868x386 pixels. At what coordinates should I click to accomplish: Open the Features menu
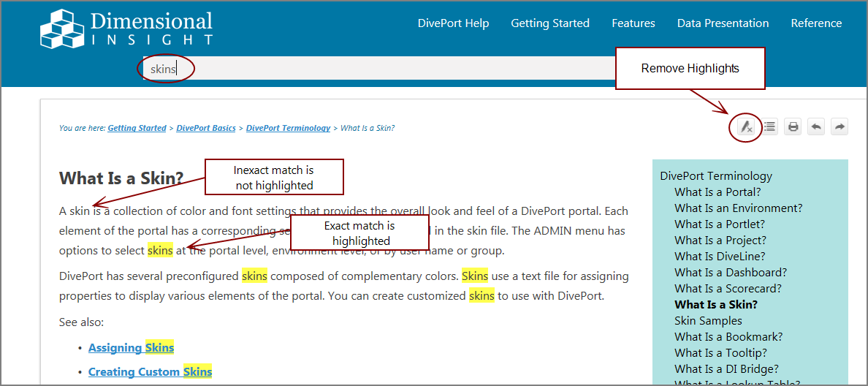633,23
